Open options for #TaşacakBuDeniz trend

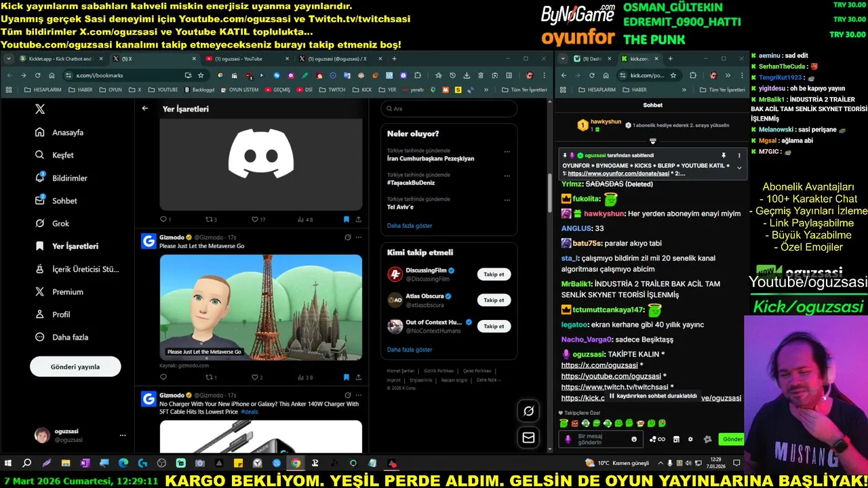pyautogui.click(x=507, y=176)
